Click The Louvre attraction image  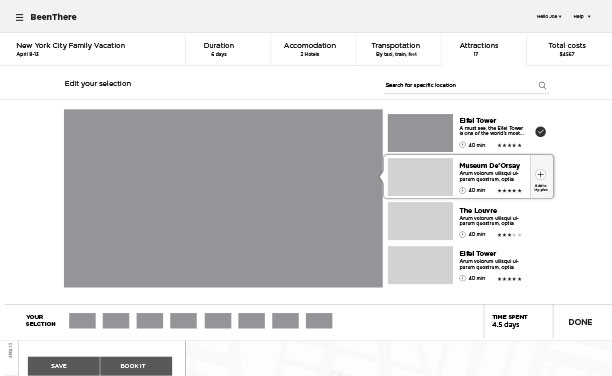[x=420, y=221]
